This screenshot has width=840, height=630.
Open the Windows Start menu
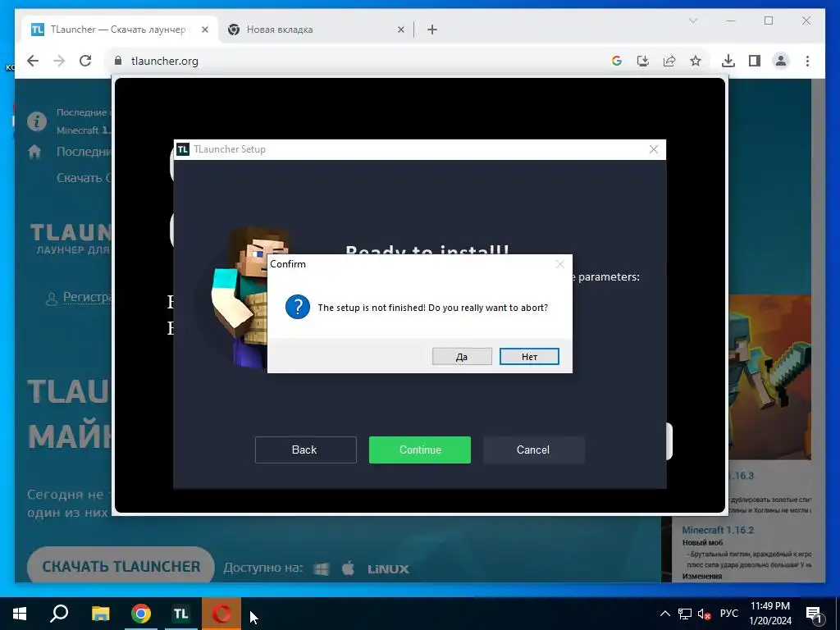point(20,614)
